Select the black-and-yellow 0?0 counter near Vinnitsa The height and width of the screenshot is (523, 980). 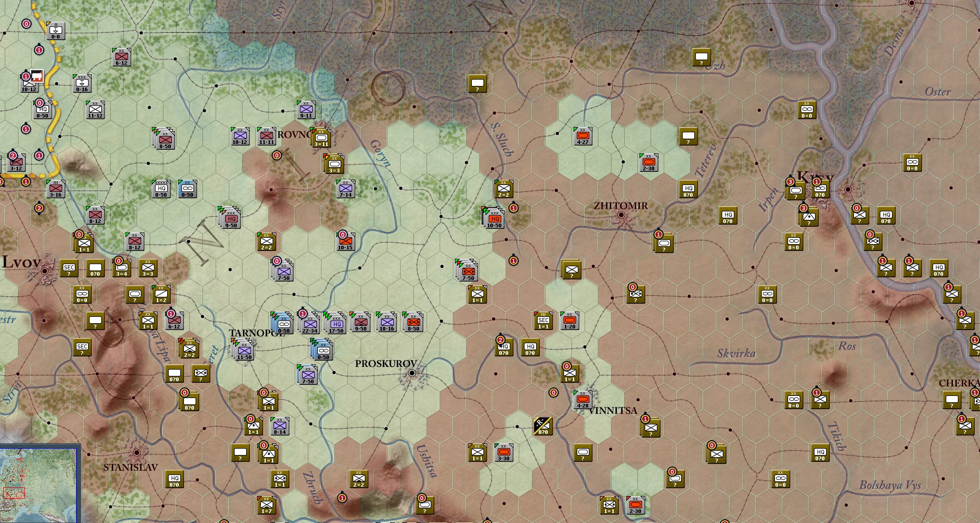click(543, 426)
